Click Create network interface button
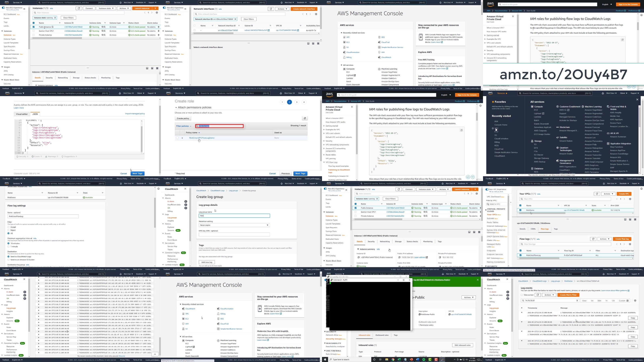 [x=304, y=9]
